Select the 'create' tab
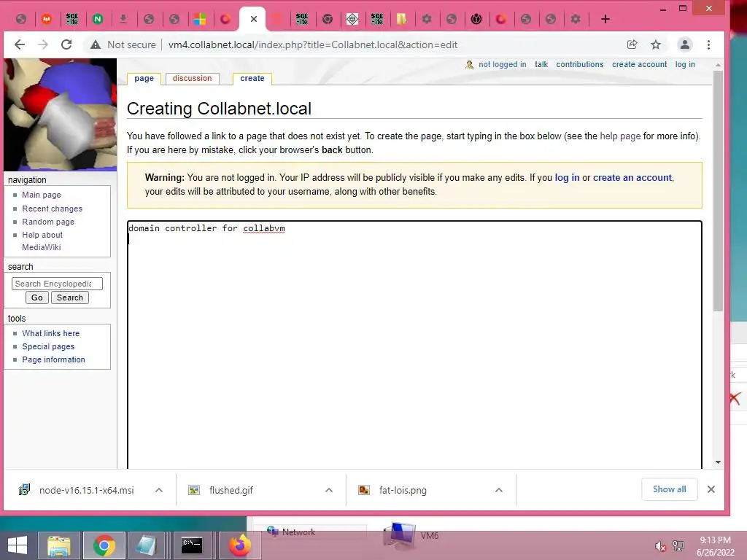The height and width of the screenshot is (560, 747). [252, 79]
